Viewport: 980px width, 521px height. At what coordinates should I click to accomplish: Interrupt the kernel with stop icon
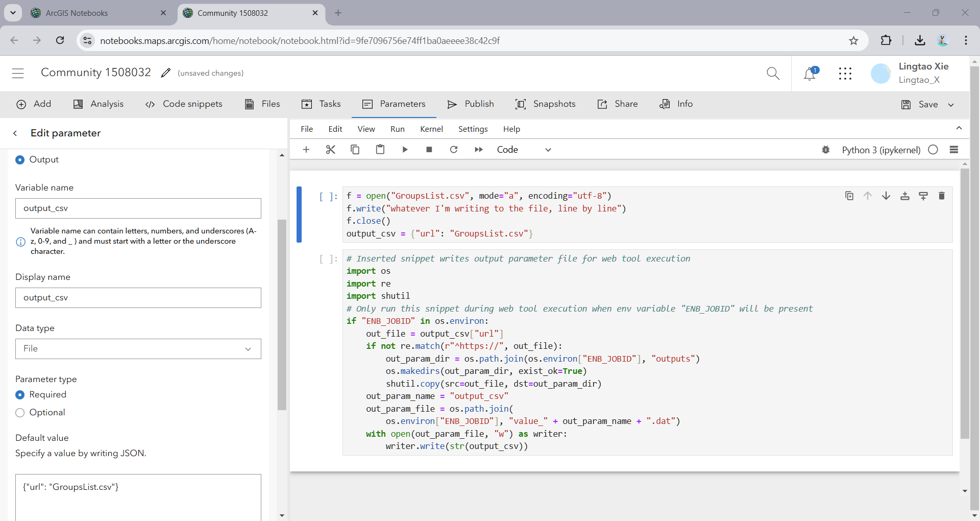tap(429, 149)
